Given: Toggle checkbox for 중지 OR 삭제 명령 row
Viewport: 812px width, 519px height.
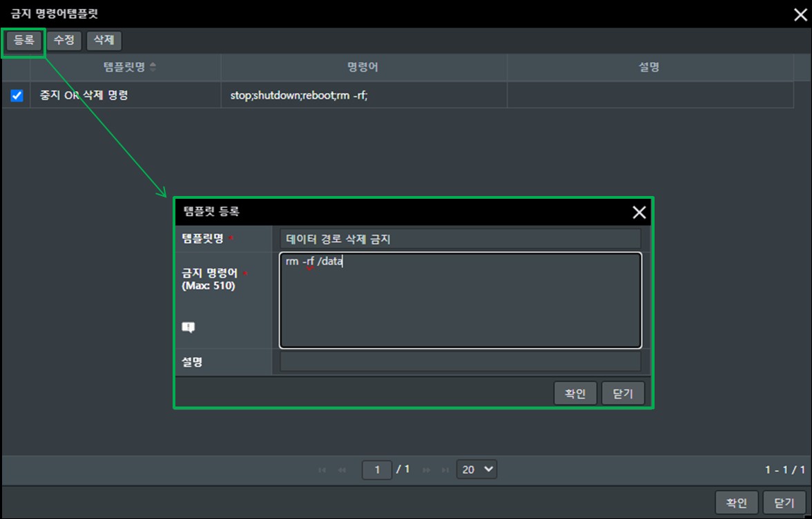Looking at the screenshot, I should click(x=17, y=96).
